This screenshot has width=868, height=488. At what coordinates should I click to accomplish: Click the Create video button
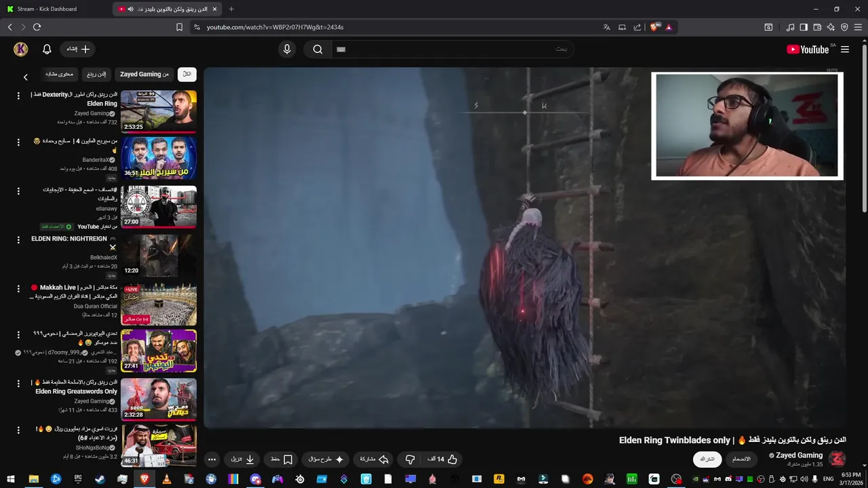click(x=78, y=49)
